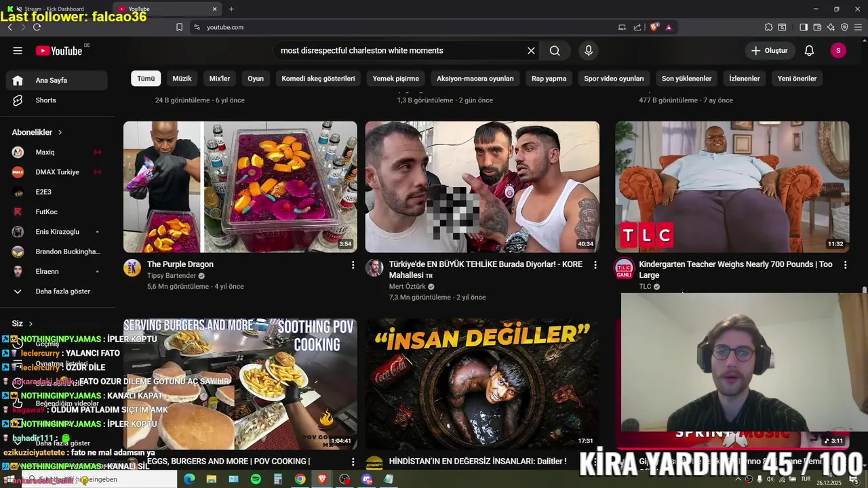Open TLC channel avatar icon
Image resolution: width=868 pixels, height=488 pixels.
click(624, 268)
